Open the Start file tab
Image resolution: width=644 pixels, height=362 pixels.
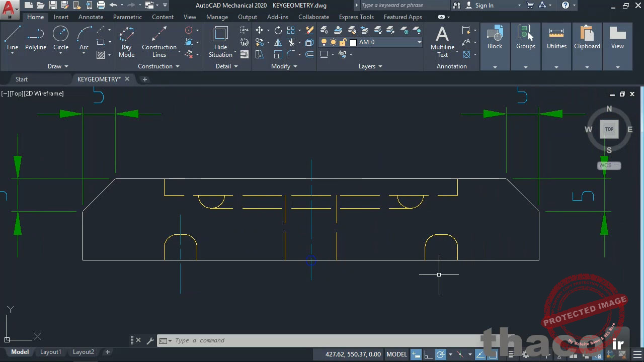22,79
